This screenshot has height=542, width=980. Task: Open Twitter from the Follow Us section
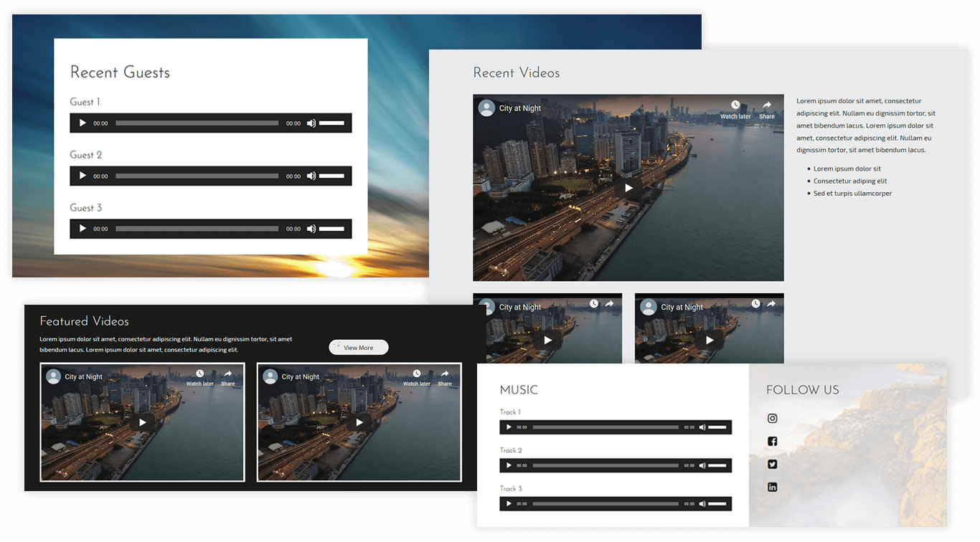point(772,464)
